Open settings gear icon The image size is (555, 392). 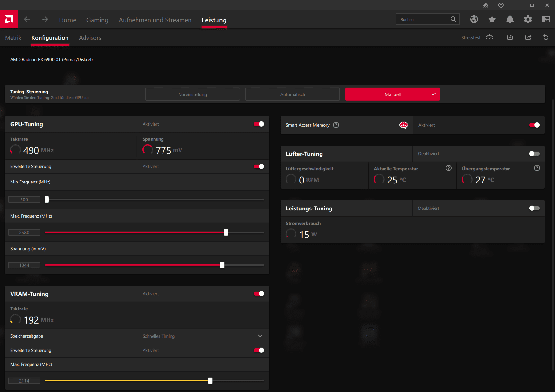point(528,19)
